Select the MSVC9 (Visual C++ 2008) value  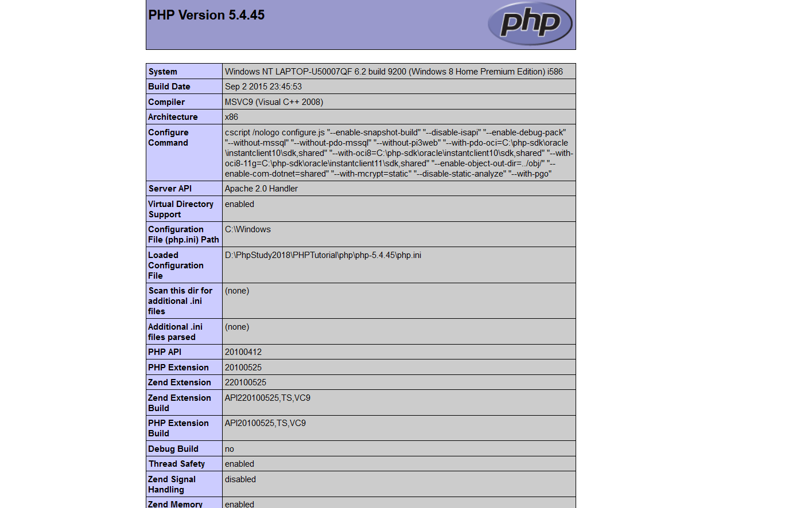point(274,102)
